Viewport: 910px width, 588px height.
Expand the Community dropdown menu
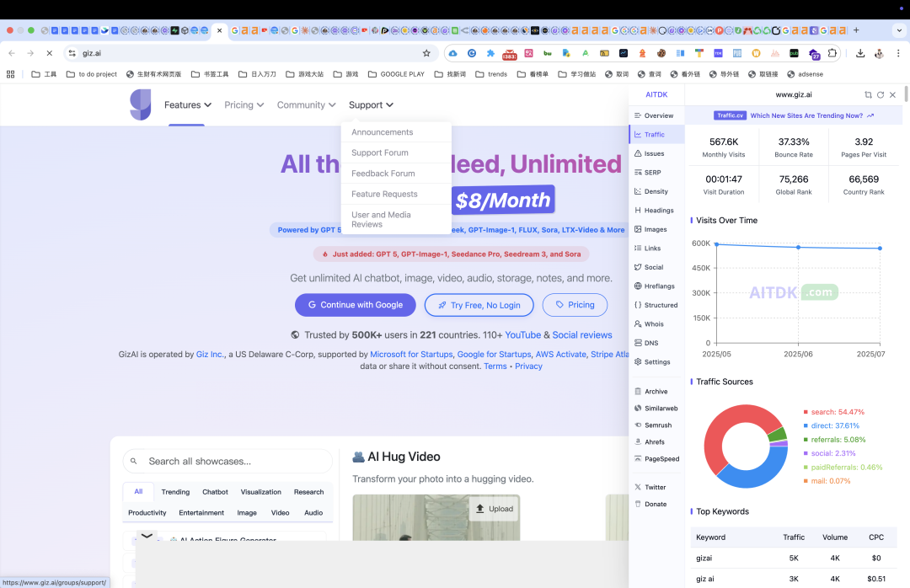click(306, 105)
